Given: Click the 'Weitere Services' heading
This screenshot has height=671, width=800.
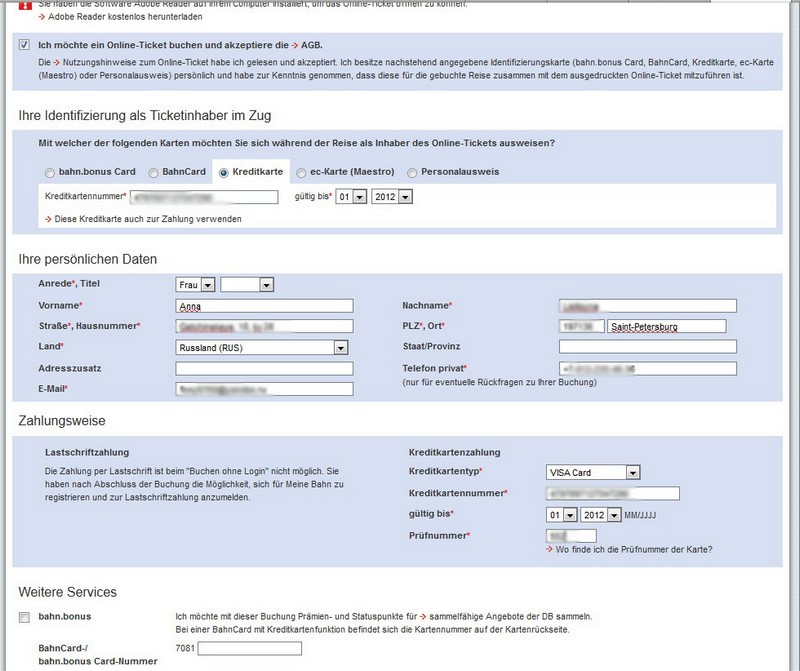Looking at the screenshot, I should (67, 592).
